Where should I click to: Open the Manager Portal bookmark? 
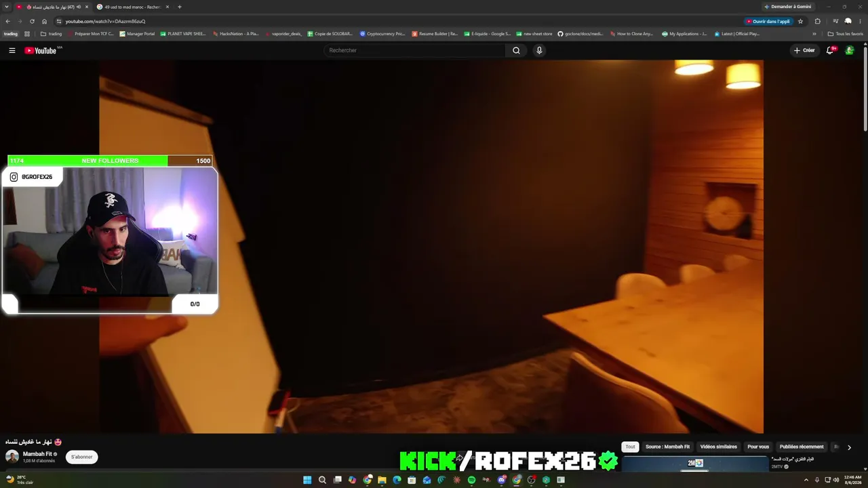138,34
